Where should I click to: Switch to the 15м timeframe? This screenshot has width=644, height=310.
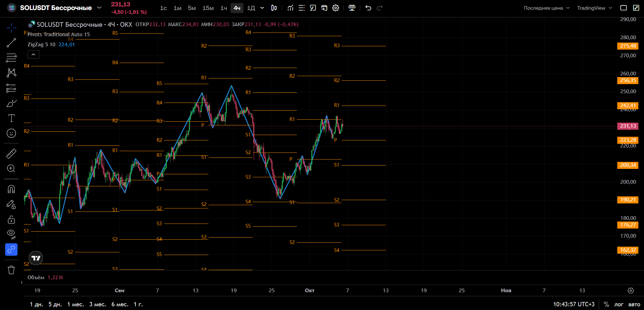(x=208, y=8)
